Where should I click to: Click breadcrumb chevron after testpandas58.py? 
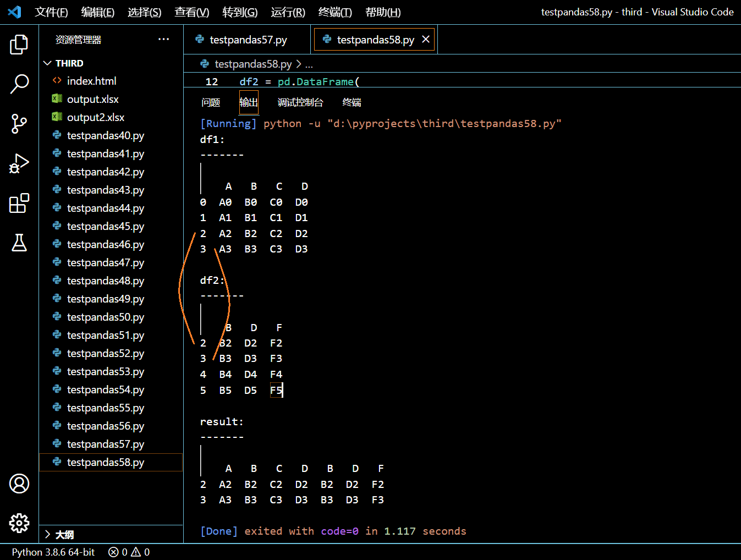tap(299, 64)
